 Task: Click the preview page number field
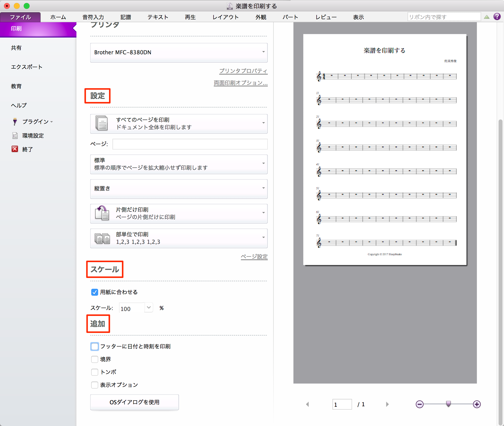click(x=342, y=404)
